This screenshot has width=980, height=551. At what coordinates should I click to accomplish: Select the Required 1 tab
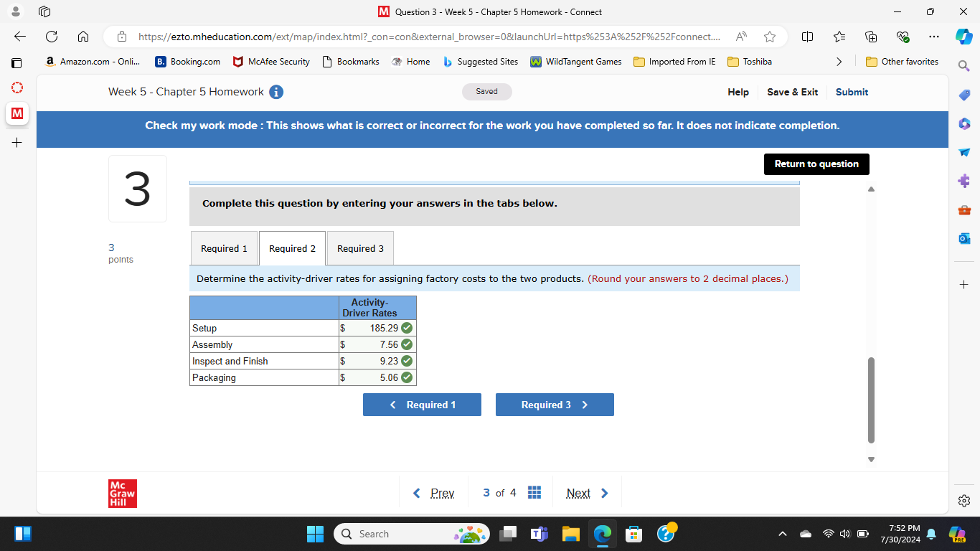click(224, 248)
